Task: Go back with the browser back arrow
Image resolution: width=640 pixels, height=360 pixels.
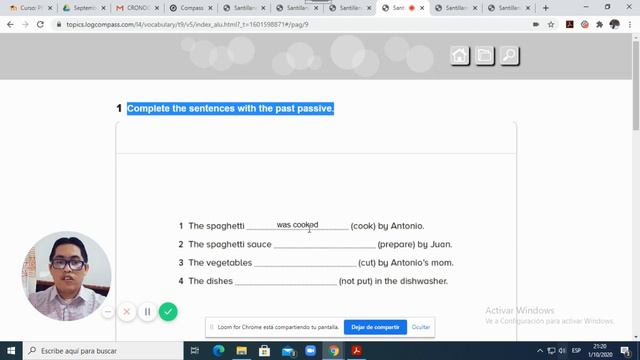Action: coord(10,24)
